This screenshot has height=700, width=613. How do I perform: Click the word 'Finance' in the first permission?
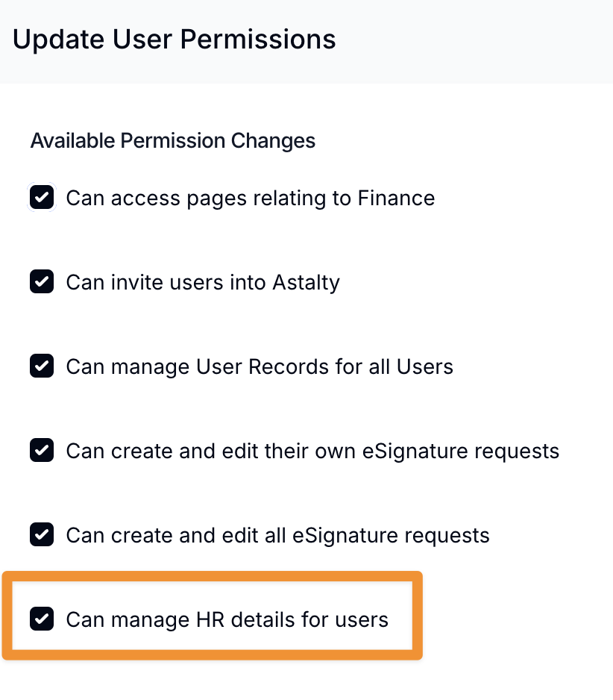click(396, 198)
